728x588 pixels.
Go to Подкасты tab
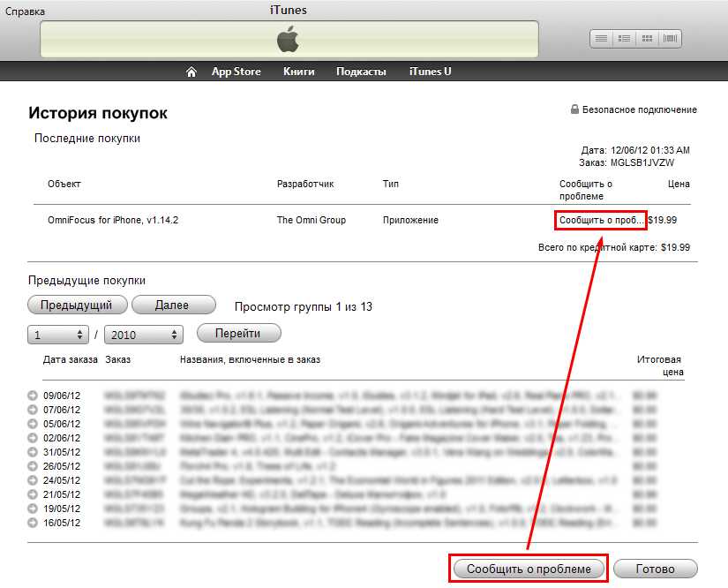click(x=361, y=72)
